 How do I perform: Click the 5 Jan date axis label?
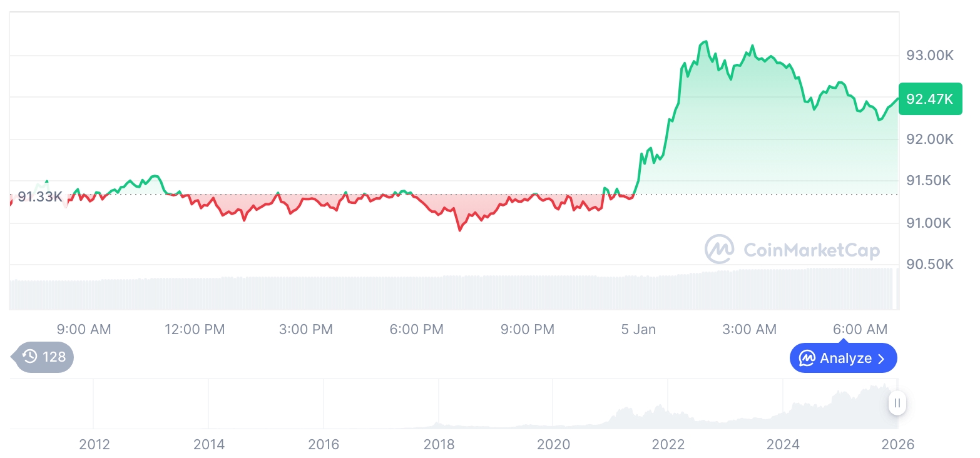638,329
